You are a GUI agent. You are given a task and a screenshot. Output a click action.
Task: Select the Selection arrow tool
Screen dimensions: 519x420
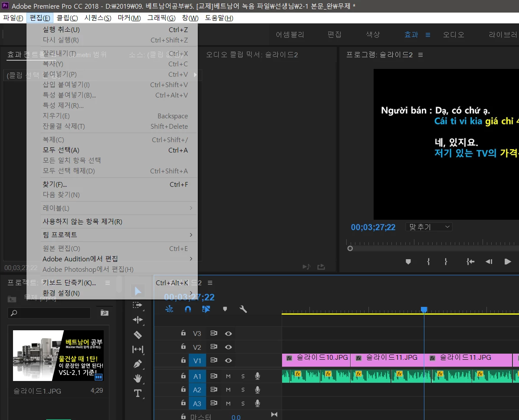tap(138, 291)
